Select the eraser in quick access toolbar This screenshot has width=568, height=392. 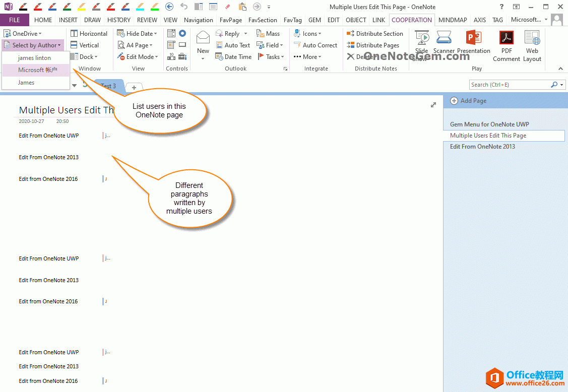pyautogui.click(x=227, y=7)
